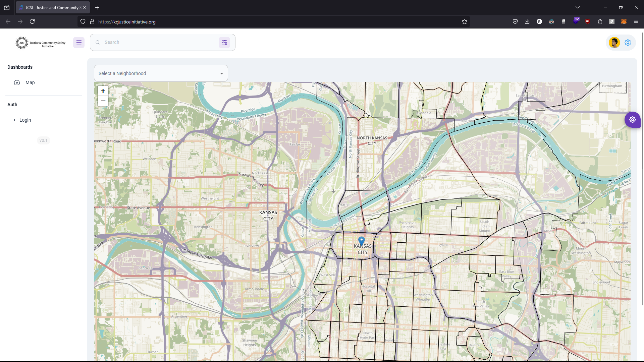Viewport: 644px width, 362px height.
Task: Click the v0.1 version chip
Action: pyautogui.click(x=44, y=140)
